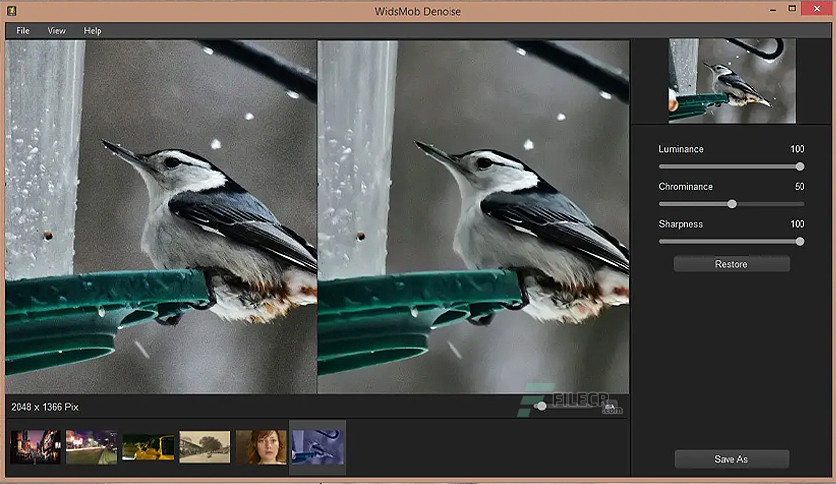Click the Sharpness slider handle
The height and width of the screenshot is (484, 836).
[800, 241]
